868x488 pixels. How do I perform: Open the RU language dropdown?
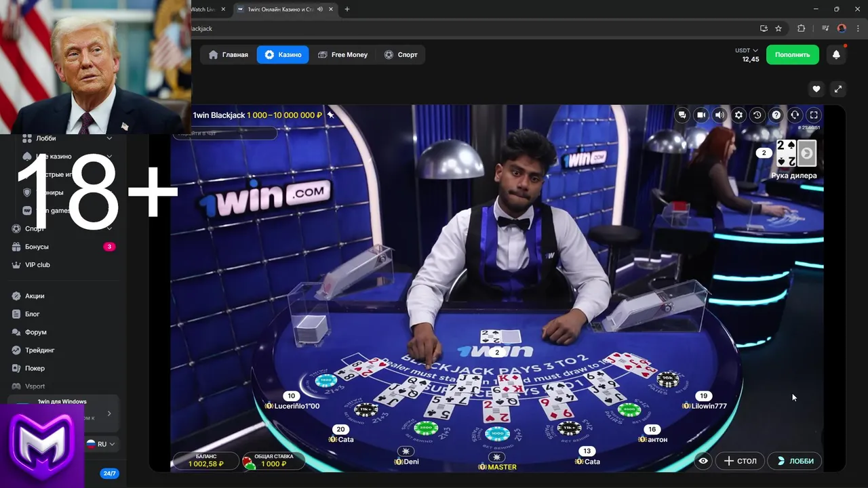pyautogui.click(x=101, y=444)
